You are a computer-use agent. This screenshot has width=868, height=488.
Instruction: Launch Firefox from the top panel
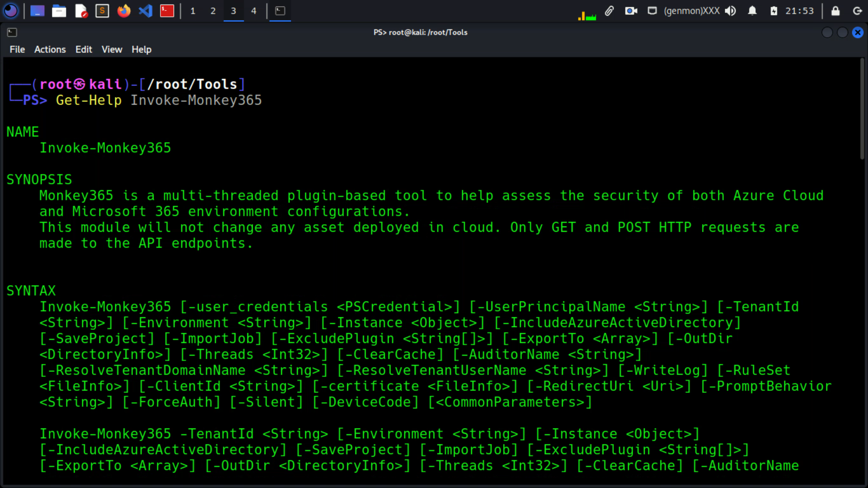124,10
